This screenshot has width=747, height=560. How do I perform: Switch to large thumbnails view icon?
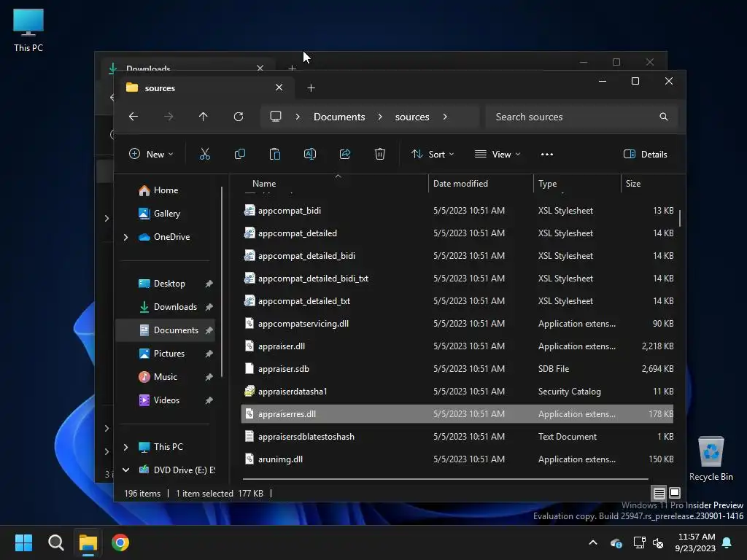pos(675,493)
